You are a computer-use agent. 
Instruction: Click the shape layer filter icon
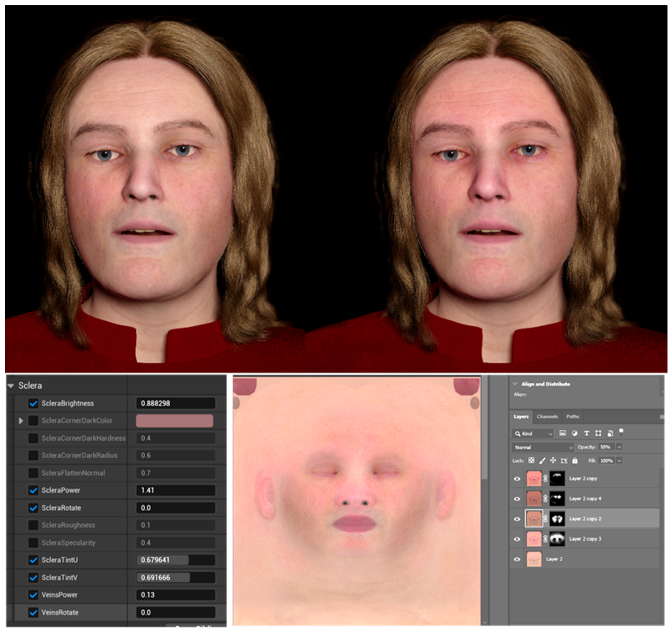click(598, 433)
